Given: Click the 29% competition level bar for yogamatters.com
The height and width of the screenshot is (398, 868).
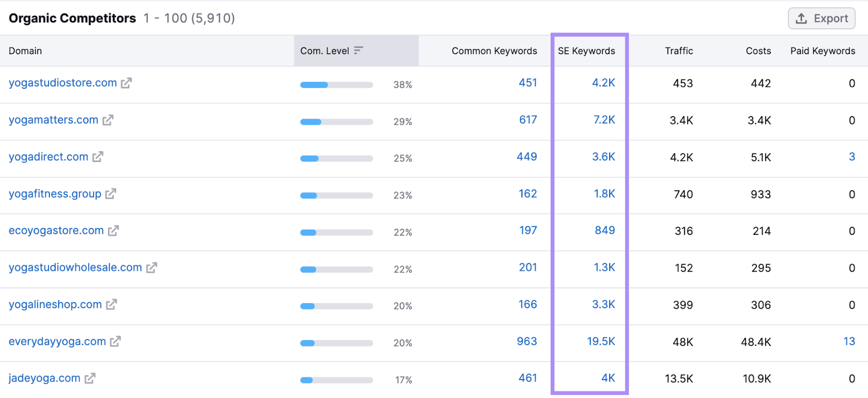Looking at the screenshot, I should [336, 121].
